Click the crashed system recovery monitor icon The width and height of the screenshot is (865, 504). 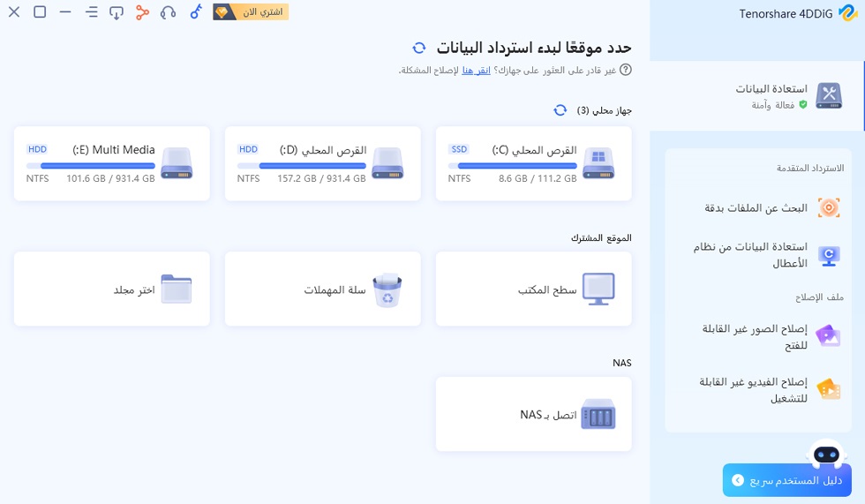coord(829,256)
